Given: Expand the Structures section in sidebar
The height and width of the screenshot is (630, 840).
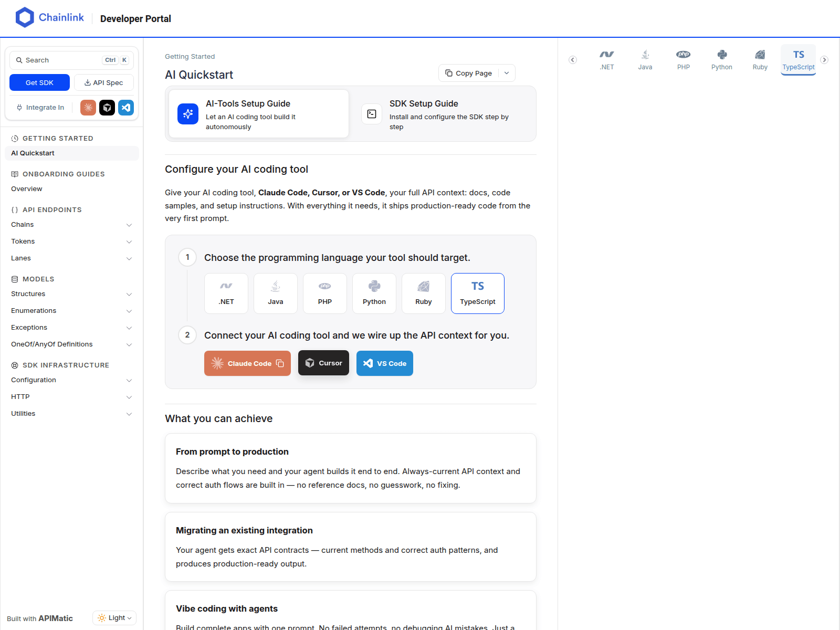Looking at the screenshot, I should point(72,294).
